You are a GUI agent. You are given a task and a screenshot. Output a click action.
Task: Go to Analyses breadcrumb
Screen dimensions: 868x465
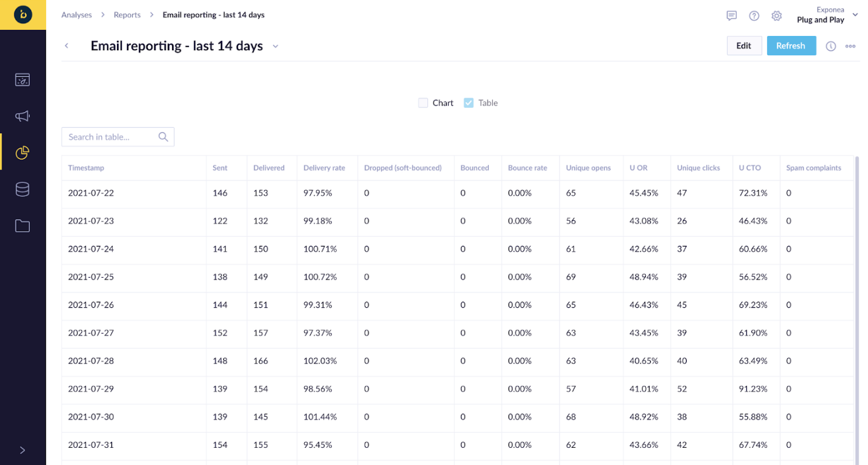[77, 15]
